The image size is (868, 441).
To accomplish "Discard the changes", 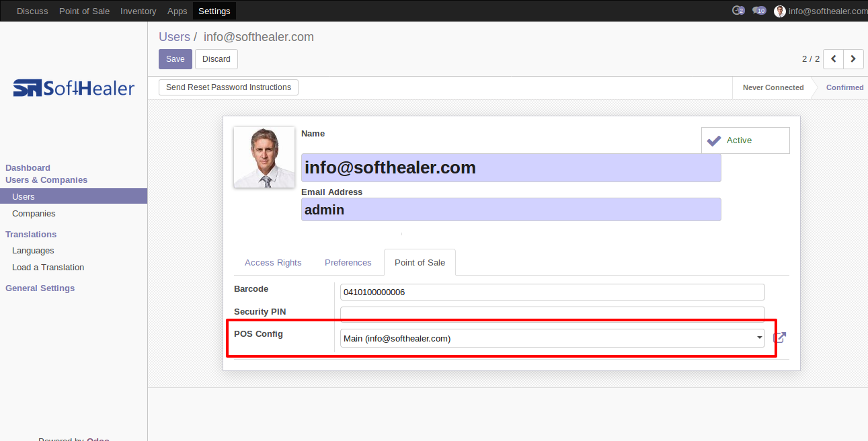I will point(216,59).
